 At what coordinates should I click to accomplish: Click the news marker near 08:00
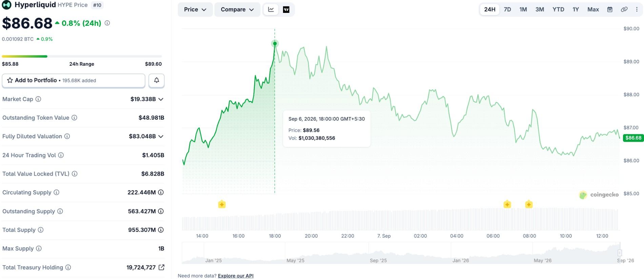529,204
